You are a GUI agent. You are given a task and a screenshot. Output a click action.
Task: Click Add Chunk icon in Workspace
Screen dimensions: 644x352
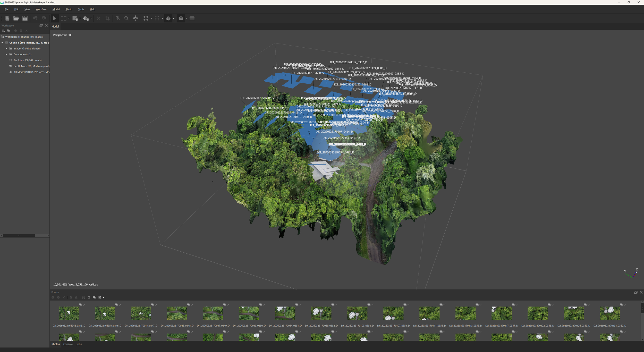pos(3,31)
